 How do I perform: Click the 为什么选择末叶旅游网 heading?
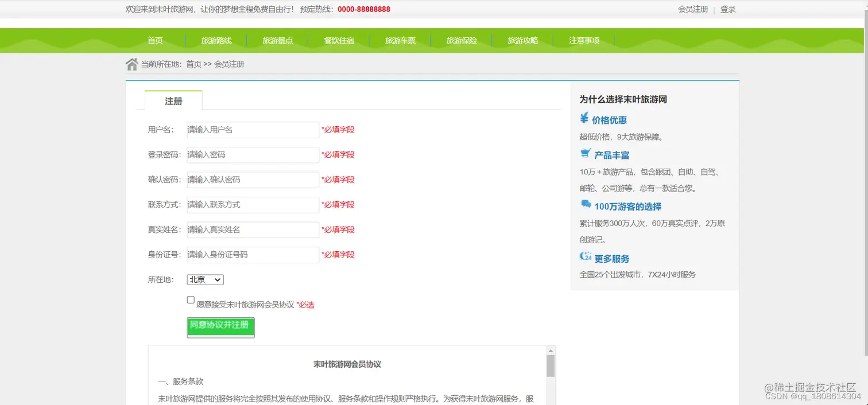(623, 99)
